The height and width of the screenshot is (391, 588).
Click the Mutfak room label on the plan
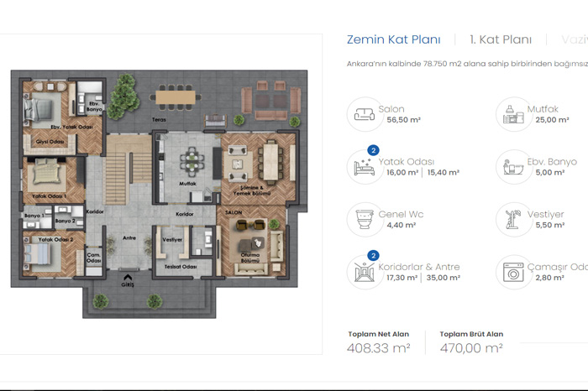[187, 184]
